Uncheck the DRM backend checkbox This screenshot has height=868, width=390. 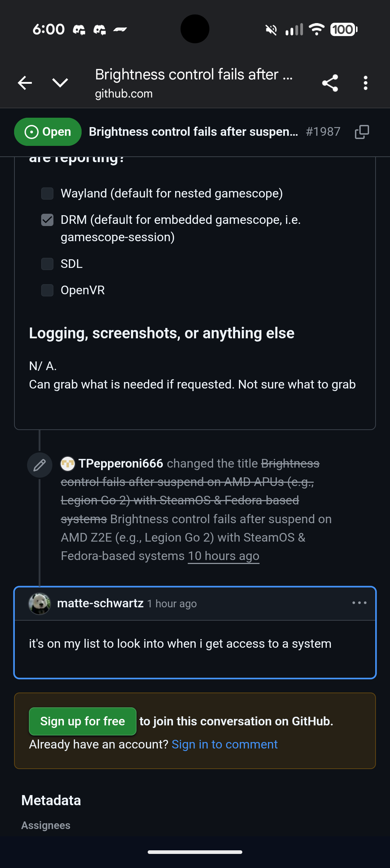coord(47,220)
